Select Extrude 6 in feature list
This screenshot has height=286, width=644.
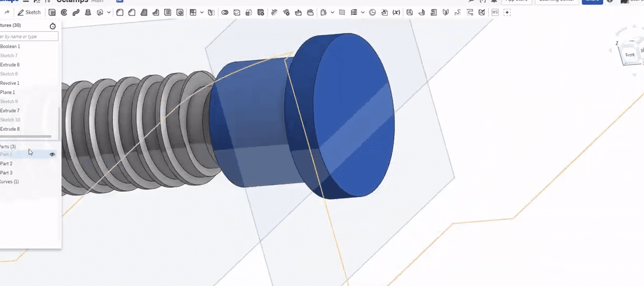coord(10,65)
